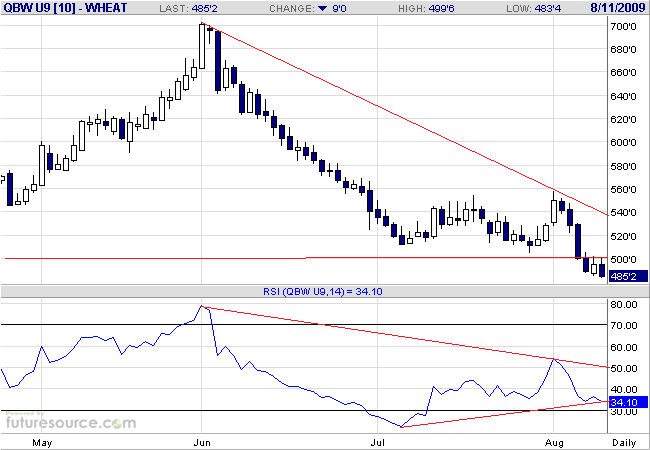
Task: Click the early June peak candlestick near 700
Action: (202, 46)
